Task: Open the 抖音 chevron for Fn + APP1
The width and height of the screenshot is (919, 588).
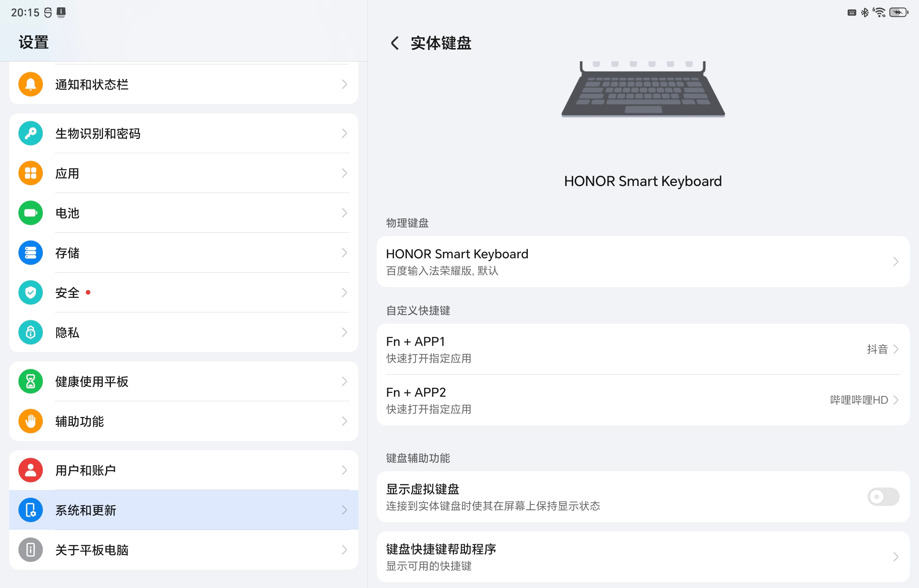Action: [x=896, y=349]
